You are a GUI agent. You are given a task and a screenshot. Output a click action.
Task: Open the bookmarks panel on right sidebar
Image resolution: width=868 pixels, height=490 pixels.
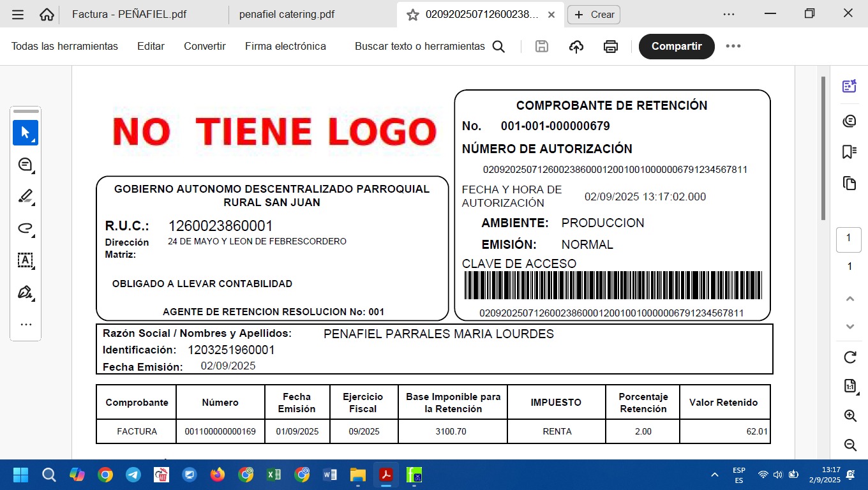[849, 152]
